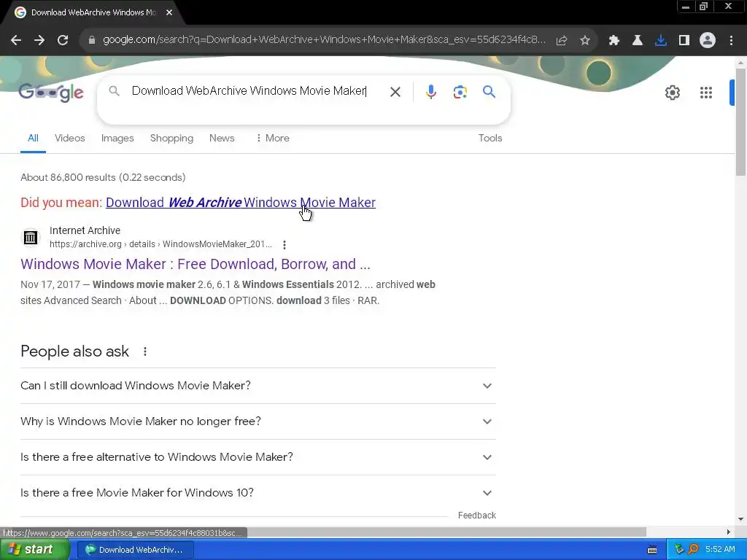747x560 pixels.
Task: Click the 'People also ask' heading
Action: click(x=75, y=351)
